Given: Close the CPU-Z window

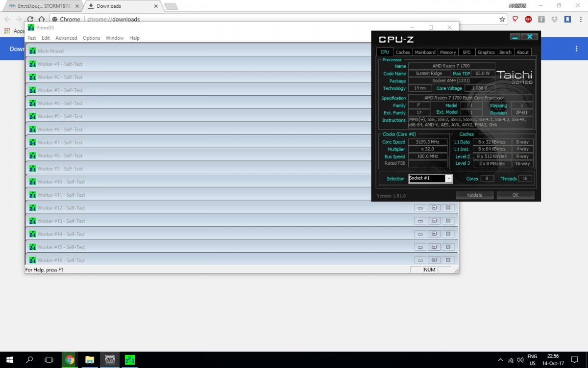Looking at the screenshot, I should pos(529,37).
